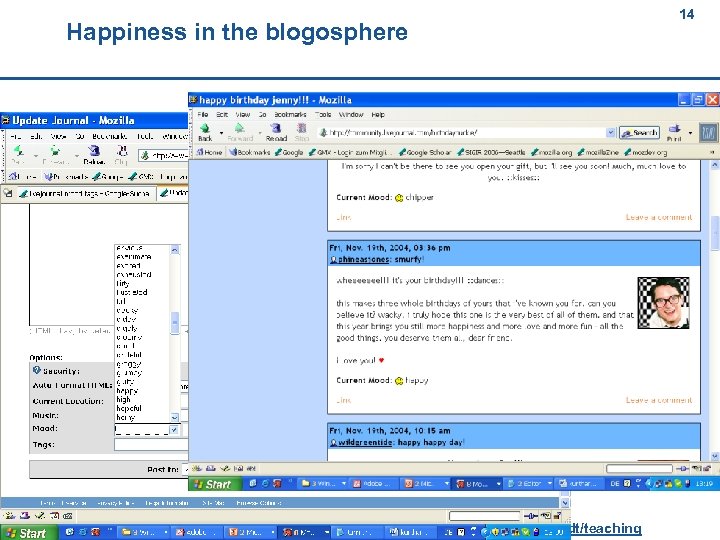Click Tags input field in Update Journal
Screen dimensions: 720x540
coord(151,444)
